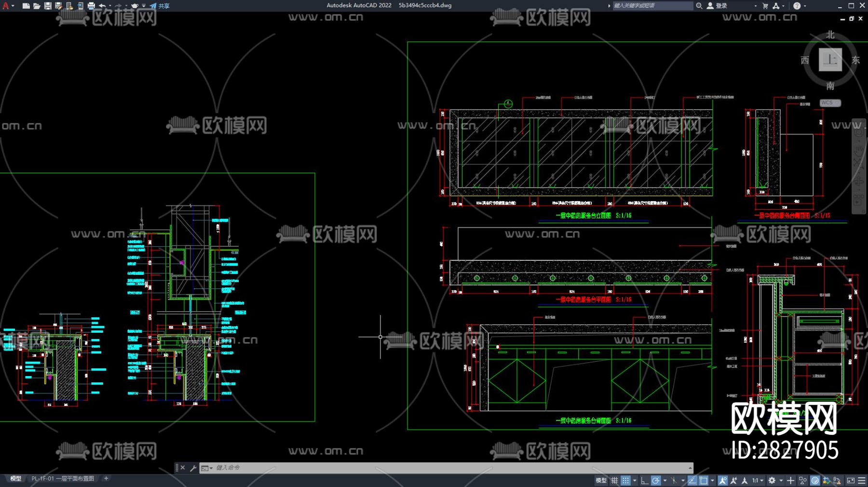Open Polar Tracking angle dropdown
Screen dimensions: 868x487
coord(665,480)
